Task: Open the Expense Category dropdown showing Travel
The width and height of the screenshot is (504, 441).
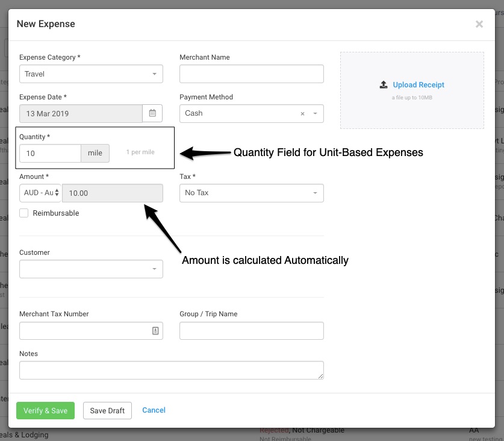Action: (91, 73)
